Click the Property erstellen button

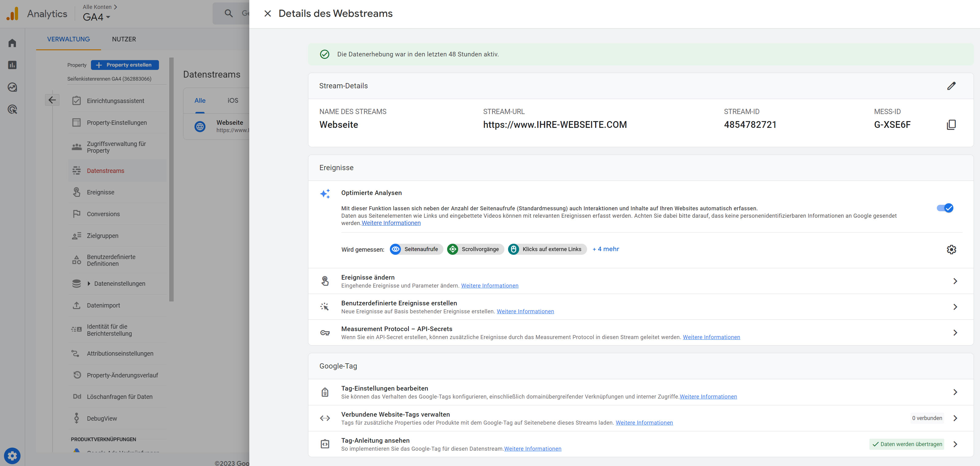125,65
